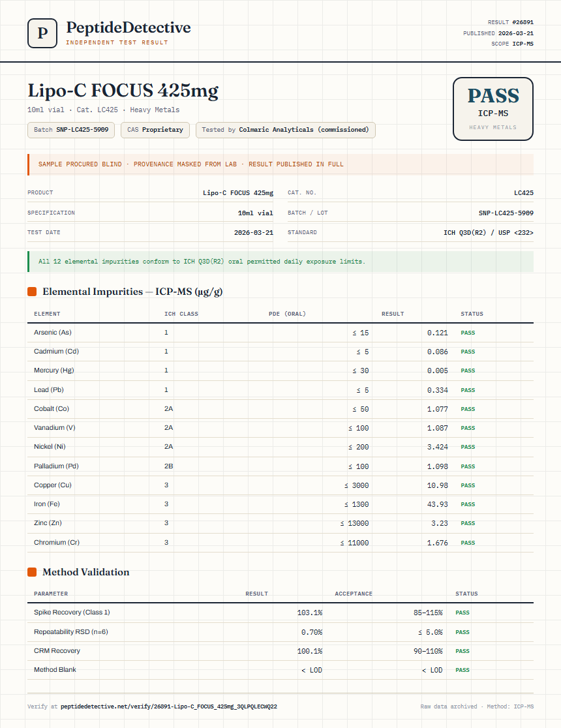The image size is (561, 728).
Task: Click the Spike Recovery (Class 1) row
Action: [x=280, y=613]
